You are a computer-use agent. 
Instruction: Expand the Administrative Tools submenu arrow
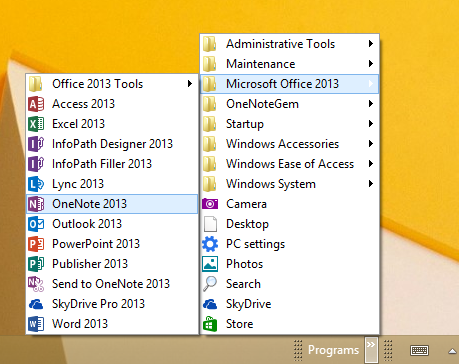[371, 44]
